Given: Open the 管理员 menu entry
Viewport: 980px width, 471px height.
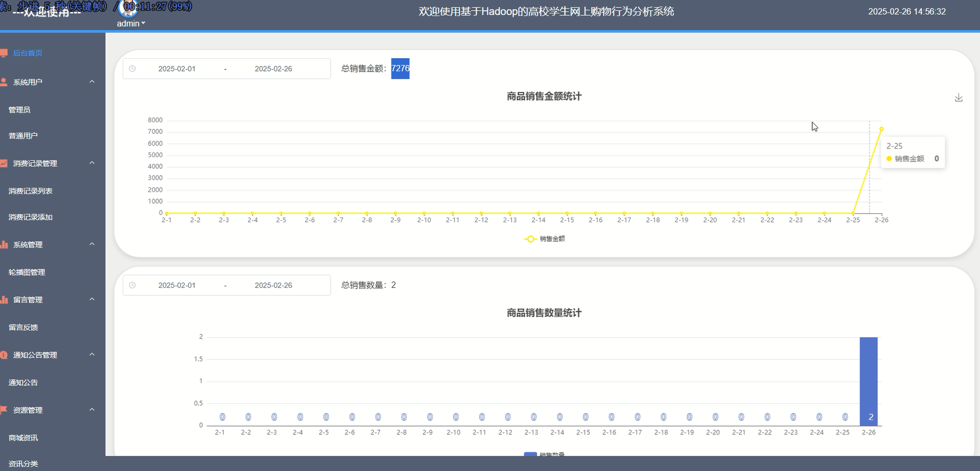Looking at the screenshot, I should pos(20,110).
